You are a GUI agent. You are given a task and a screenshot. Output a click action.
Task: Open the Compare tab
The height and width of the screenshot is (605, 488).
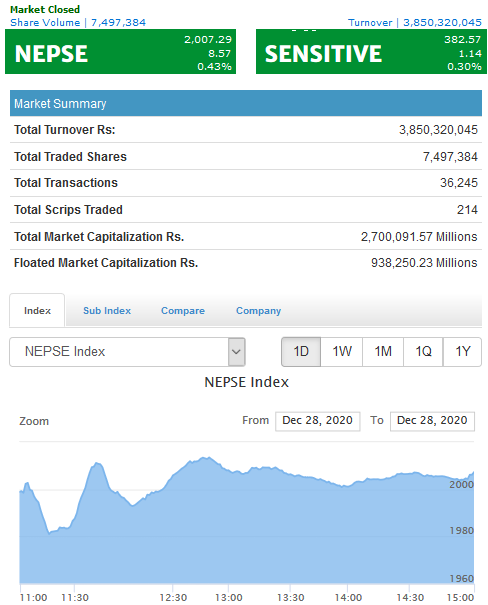pyautogui.click(x=183, y=311)
